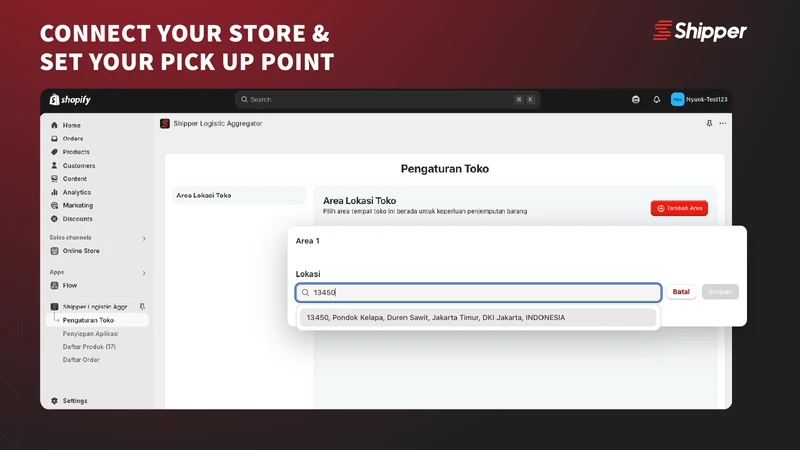The width and height of the screenshot is (800, 450).
Task: Expand the Apps section chevron
Action: tap(144, 273)
